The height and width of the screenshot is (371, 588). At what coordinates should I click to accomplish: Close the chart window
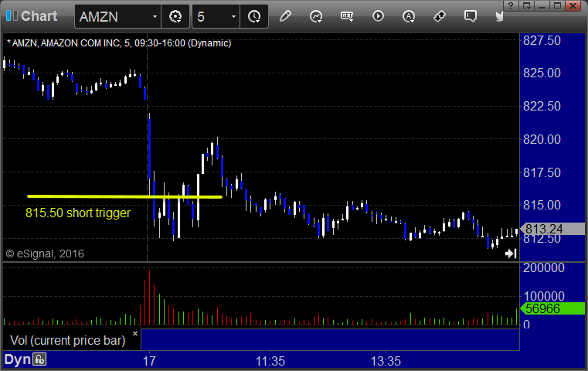click(x=573, y=5)
